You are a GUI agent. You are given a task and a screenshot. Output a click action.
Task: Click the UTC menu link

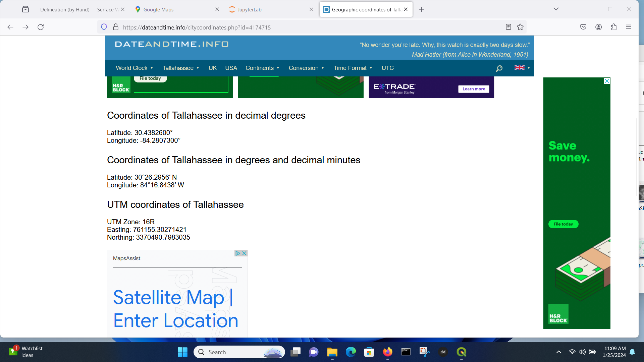coord(388,68)
